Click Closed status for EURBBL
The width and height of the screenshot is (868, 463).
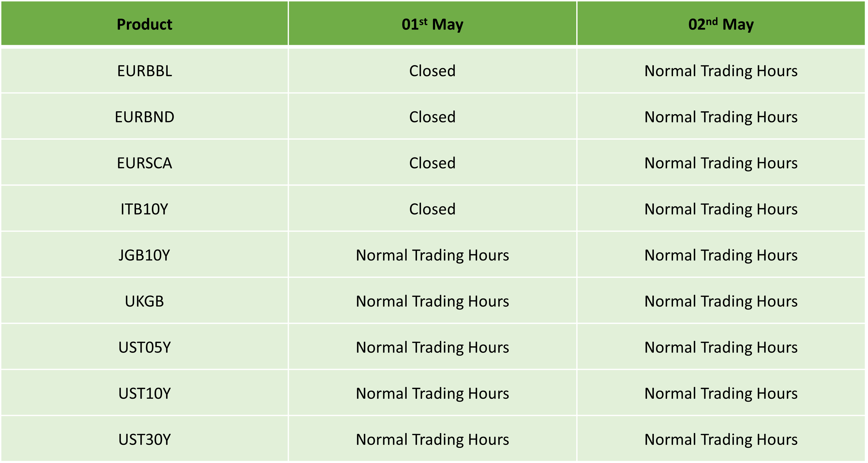(432, 71)
